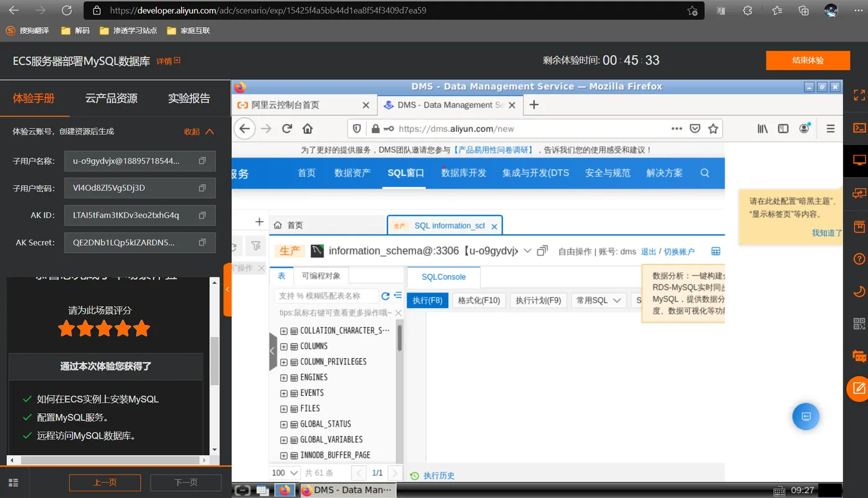Open the 安全与规范 menu in DMS

(608, 173)
